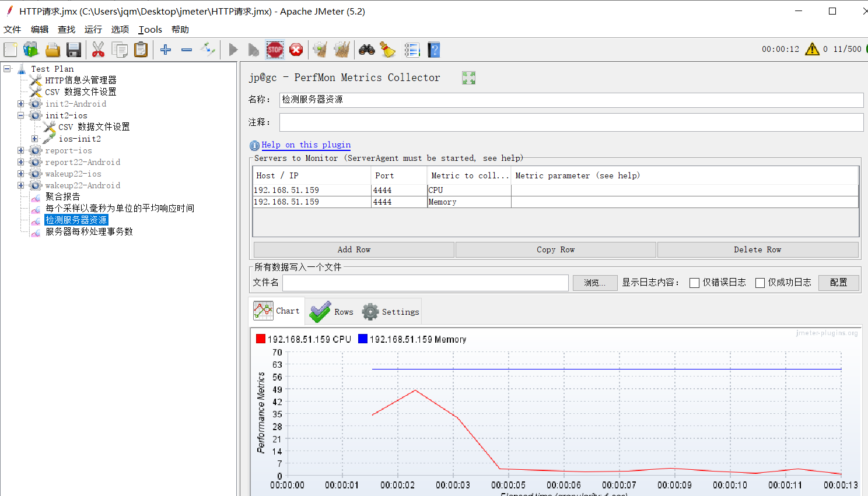Select the red CPU legend swatch
The height and width of the screenshot is (496, 868).
[260, 339]
